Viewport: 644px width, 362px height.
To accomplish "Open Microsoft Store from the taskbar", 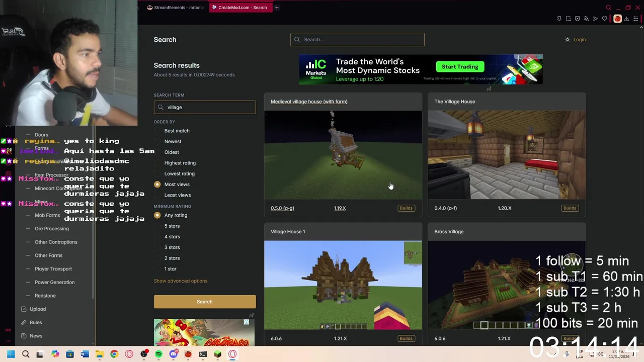I will click(x=70, y=354).
